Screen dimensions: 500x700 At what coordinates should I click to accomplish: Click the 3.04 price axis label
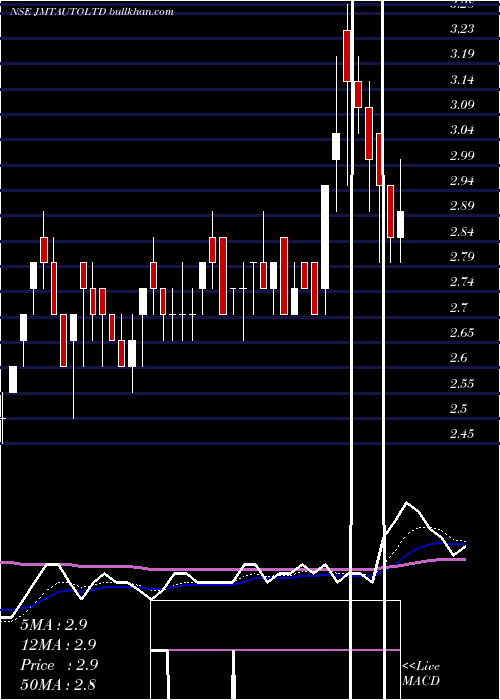(x=462, y=130)
